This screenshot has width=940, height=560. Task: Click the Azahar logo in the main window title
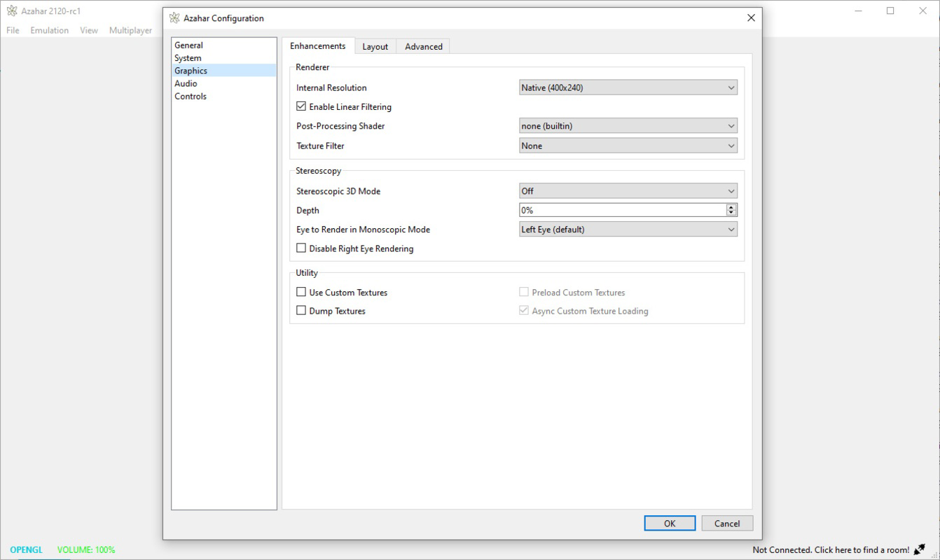[12, 11]
